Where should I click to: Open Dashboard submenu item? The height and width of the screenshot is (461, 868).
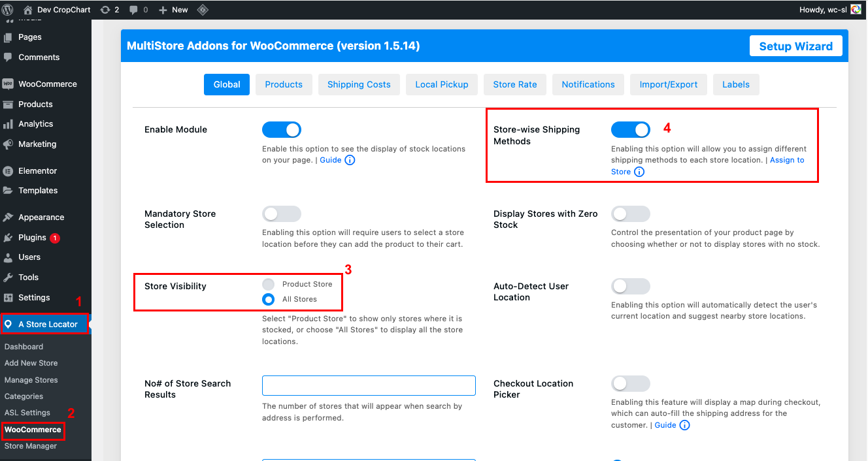click(24, 347)
